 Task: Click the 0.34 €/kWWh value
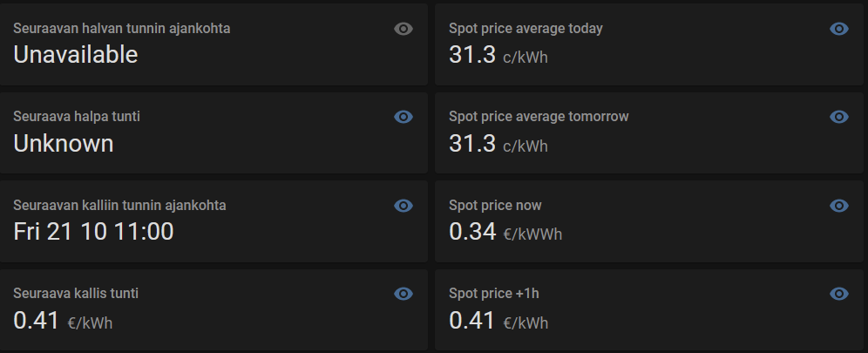(x=505, y=232)
